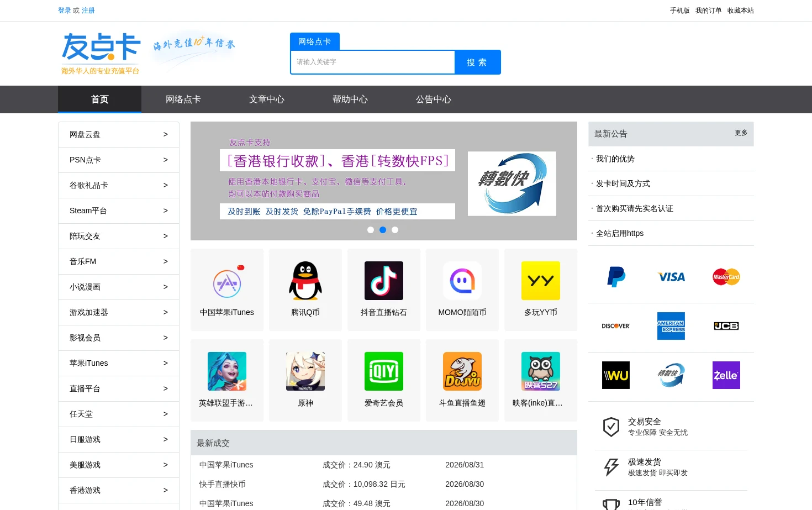Open 我的订单 link
This screenshot has width=812, height=510.
coord(709,10)
